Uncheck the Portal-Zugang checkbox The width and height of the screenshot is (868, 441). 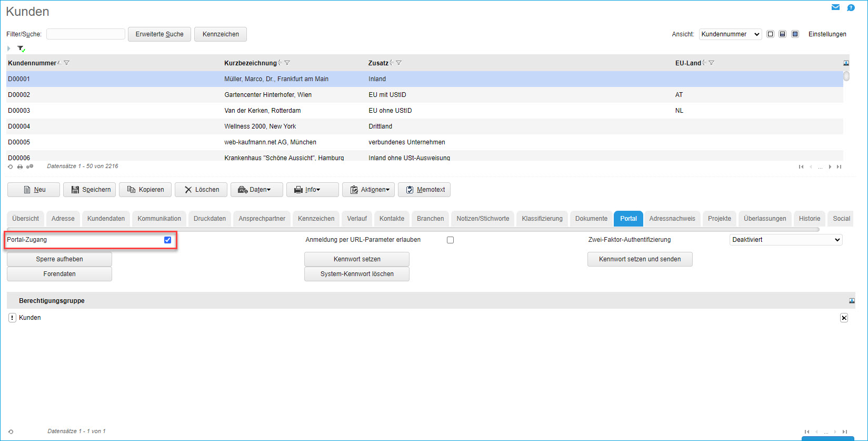tap(167, 240)
